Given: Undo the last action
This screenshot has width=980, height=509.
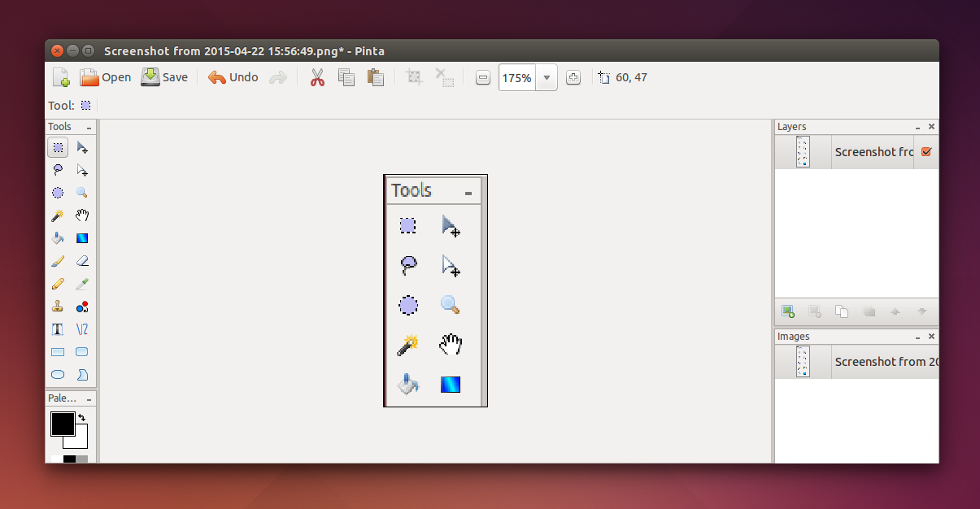Looking at the screenshot, I should pyautogui.click(x=233, y=76).
